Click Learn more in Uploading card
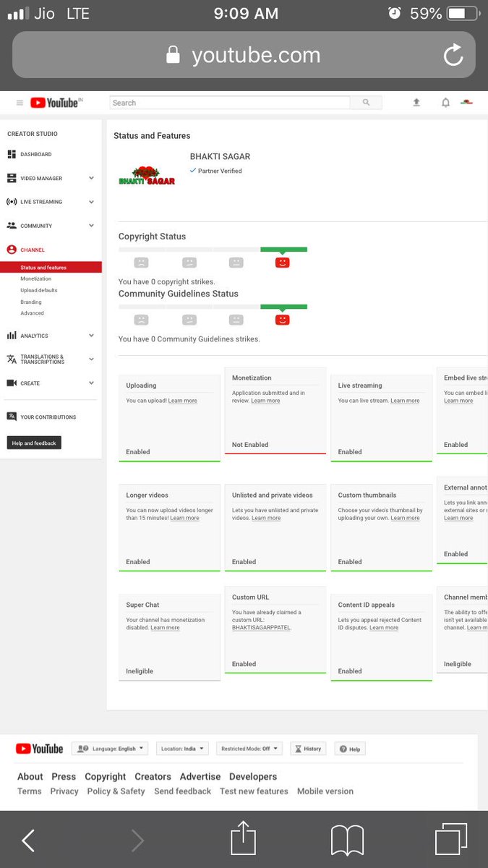488x868 pixels. 183,401
